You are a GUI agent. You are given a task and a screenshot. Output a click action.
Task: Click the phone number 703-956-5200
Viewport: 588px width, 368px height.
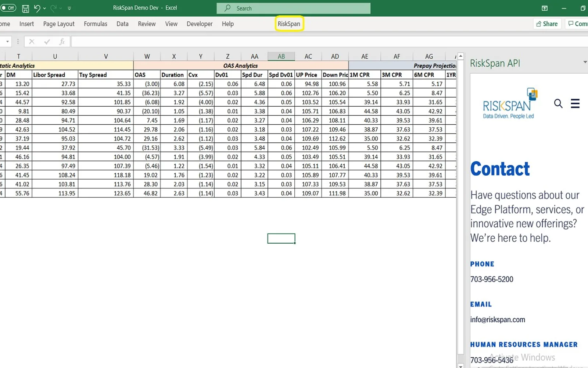pyautogui.click(x=492, y=279)
